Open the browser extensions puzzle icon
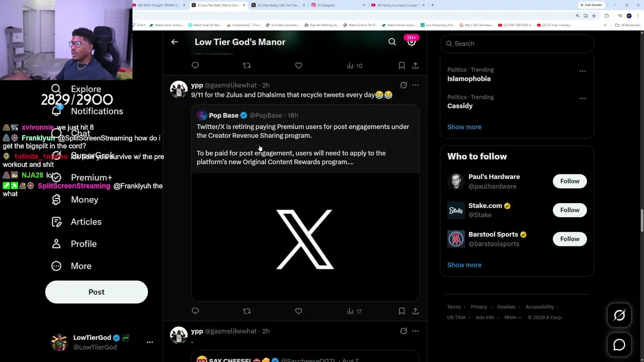Image resolution: width=644 pixels, height=362 pixels. [x=606, y=16]
